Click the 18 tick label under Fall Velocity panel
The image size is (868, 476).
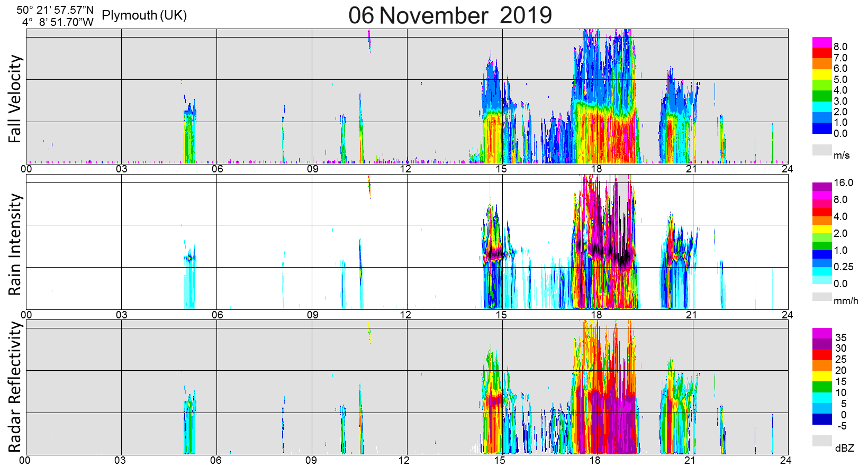pyautogui.click(x=596, y=169)
